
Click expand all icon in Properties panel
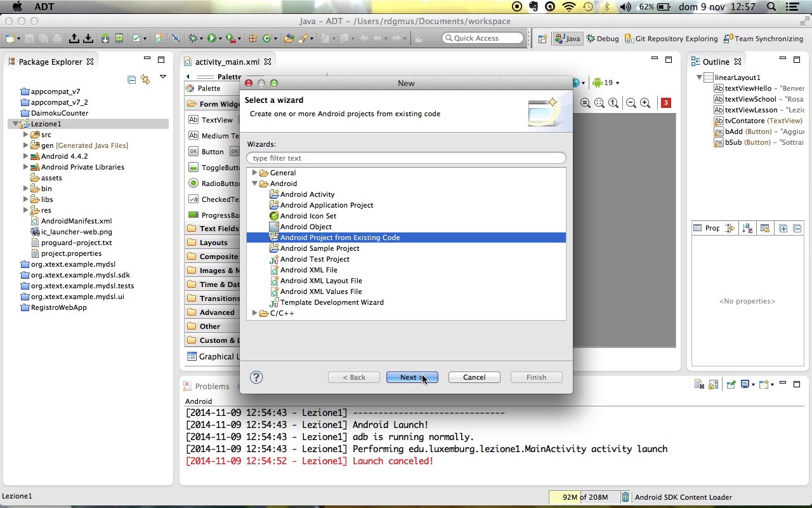point(783,228)
